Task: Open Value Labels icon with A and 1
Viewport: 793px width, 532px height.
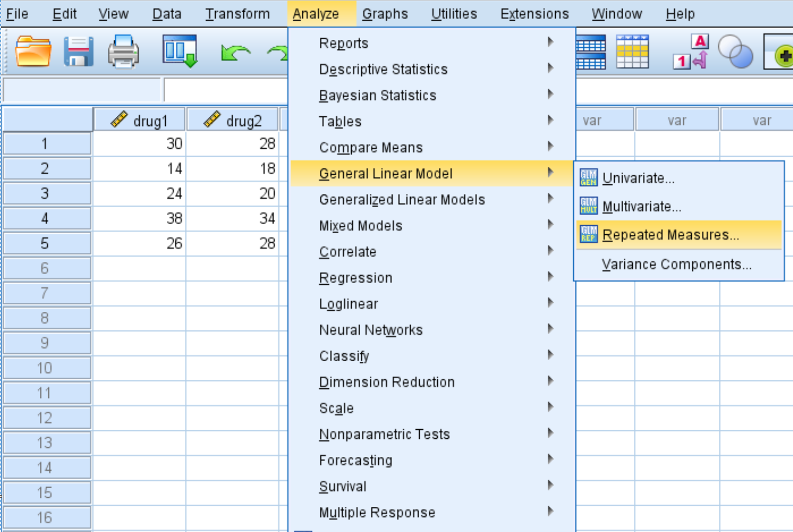Action: [691, 51]
